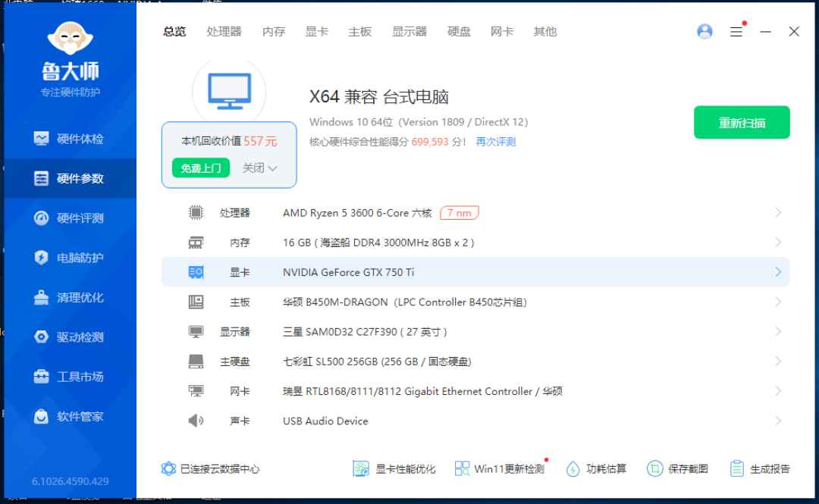Image resolution: width=819 pixels, height=504 pixels.
Task: Click the 主板 motherboard icon
Action: pyautogui.click(x=196, y=302)
